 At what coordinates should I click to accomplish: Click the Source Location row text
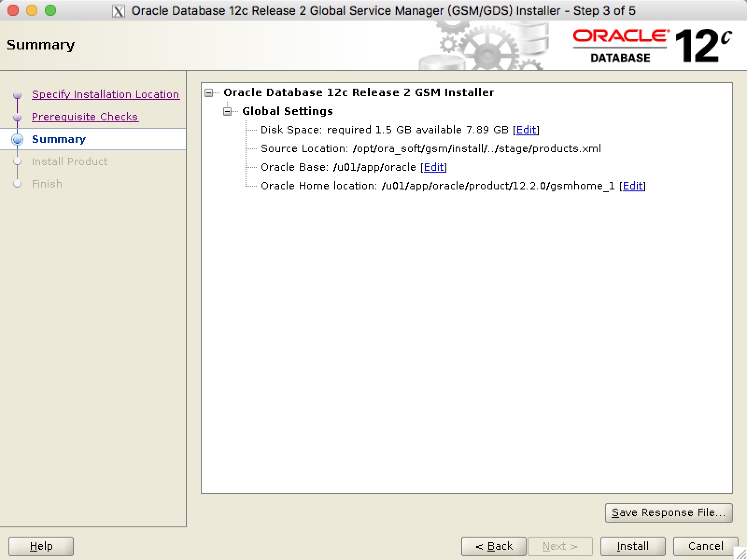(x=431, y=148)
